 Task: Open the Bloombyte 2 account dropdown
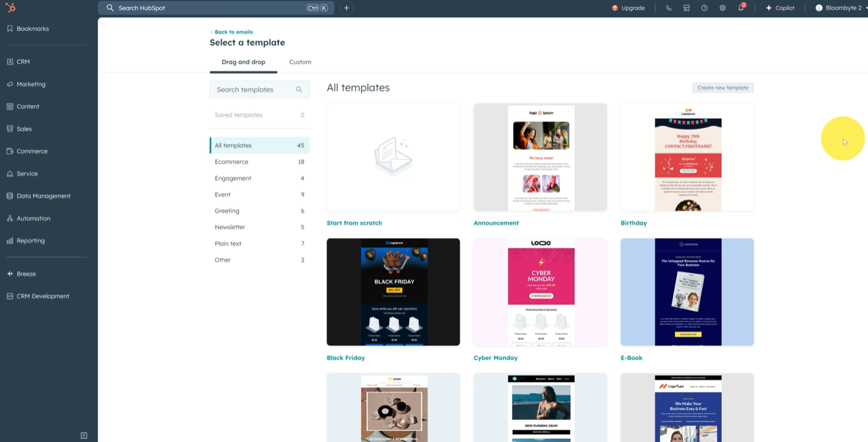tap(841, 8)
